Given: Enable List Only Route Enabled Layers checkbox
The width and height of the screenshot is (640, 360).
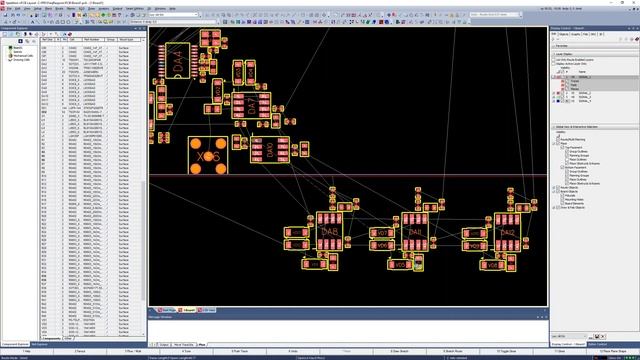Looking at the screenshot, I should click(554, 60).
